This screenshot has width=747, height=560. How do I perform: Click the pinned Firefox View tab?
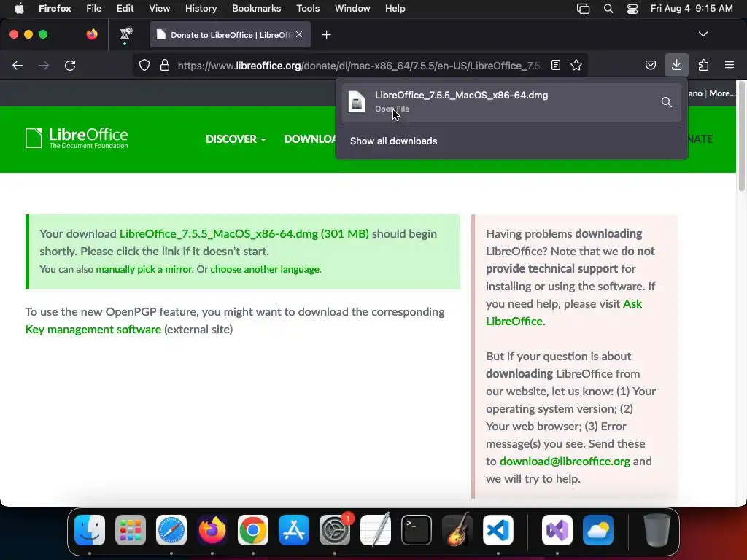coord(92,34)
